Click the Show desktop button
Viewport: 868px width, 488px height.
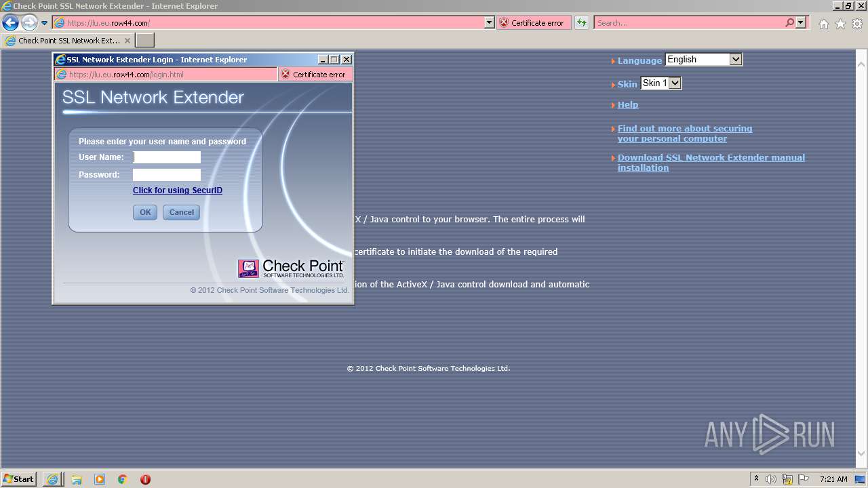860,479
